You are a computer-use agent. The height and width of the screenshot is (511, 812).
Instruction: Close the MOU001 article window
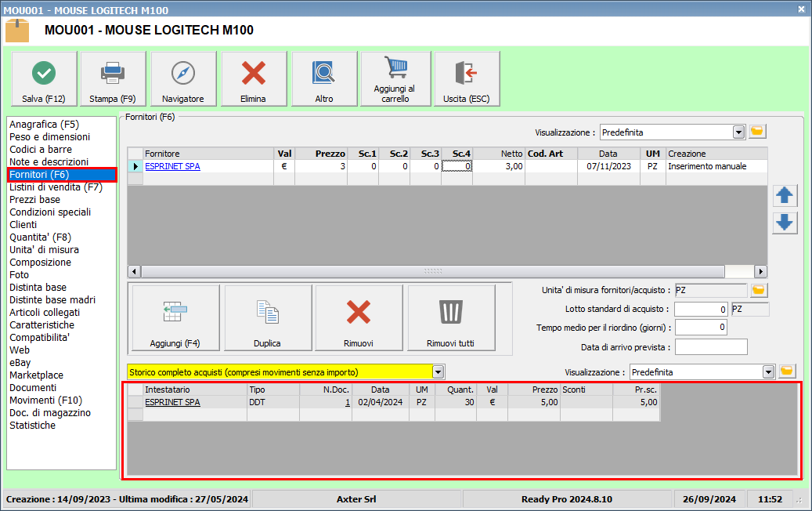[x=800, y=9]
